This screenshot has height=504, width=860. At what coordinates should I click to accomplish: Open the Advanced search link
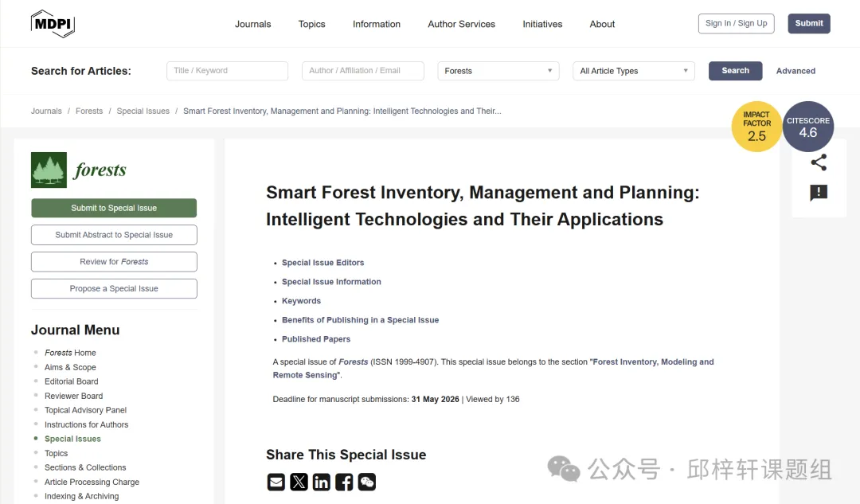(x=795, y=71)
